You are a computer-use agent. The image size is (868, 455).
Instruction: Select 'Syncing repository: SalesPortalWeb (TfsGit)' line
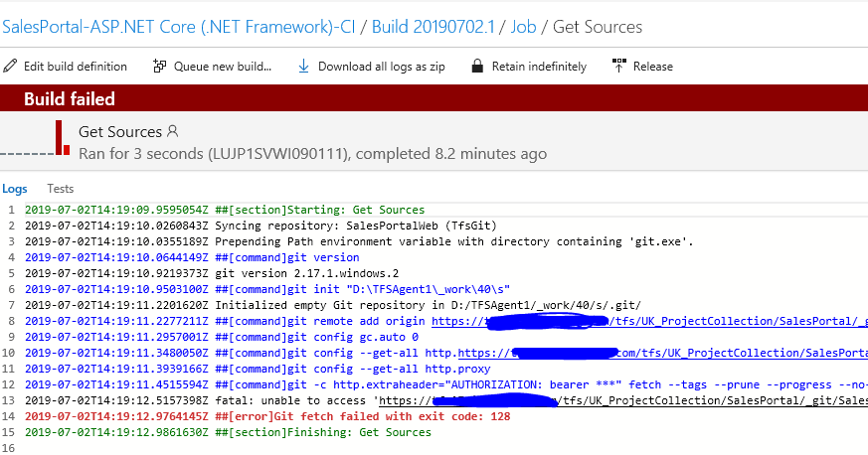pos(260,226)
